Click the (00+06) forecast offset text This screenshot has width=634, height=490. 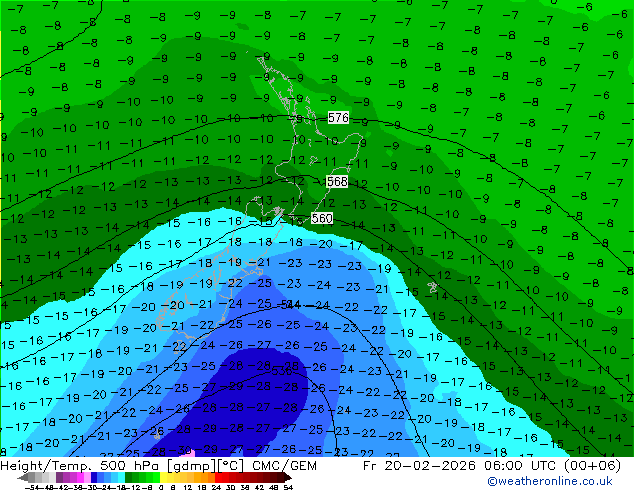[x=592, y=466]
